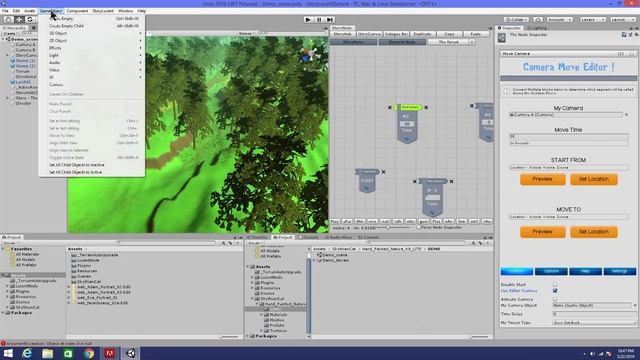
Task: Click the Node Inspector object icon
Action: click(x=502, y=38)
